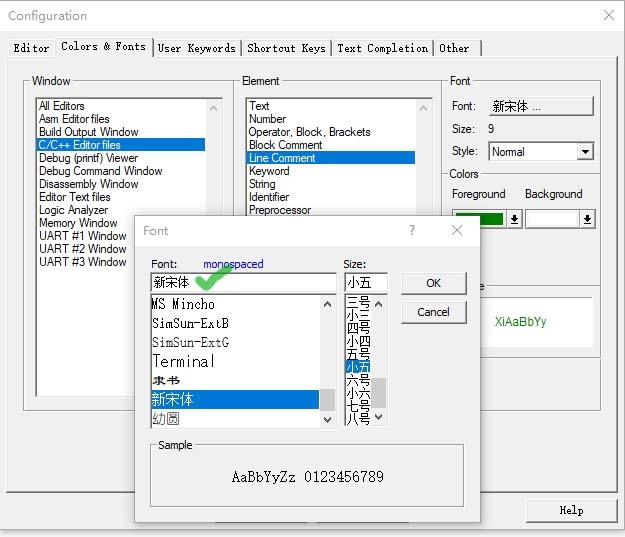Cancel the Font dialog
This screenshot has width=625, height=537.
coord(433,312)
